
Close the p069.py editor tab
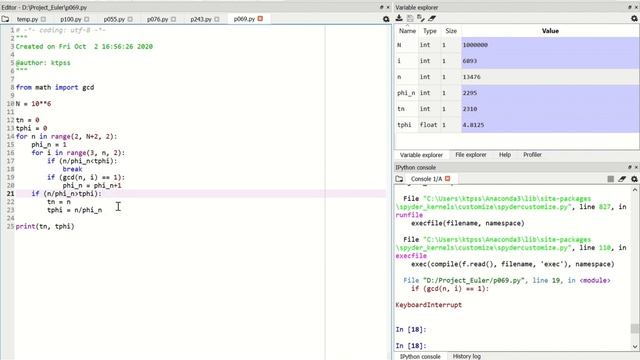[x=260, y=19]
